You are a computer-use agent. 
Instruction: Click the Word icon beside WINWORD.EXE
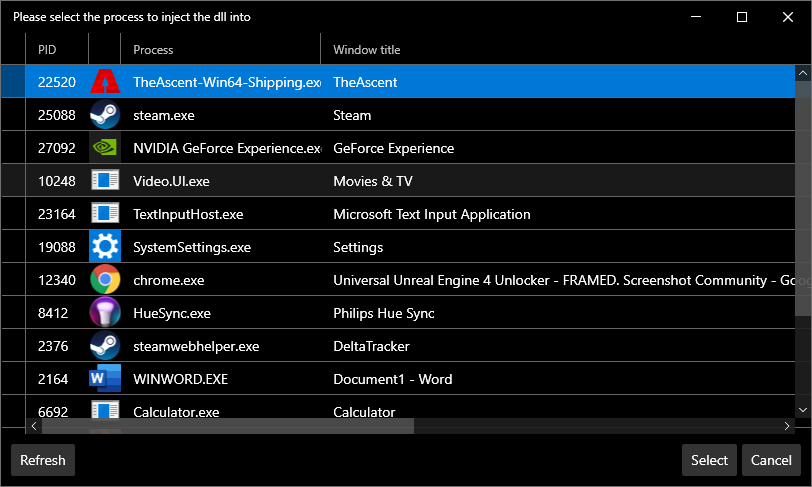click(104, 379)
